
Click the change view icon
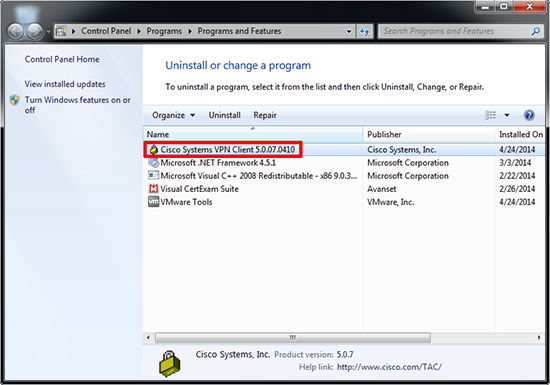pyautogui.click(x=490, y=115)
